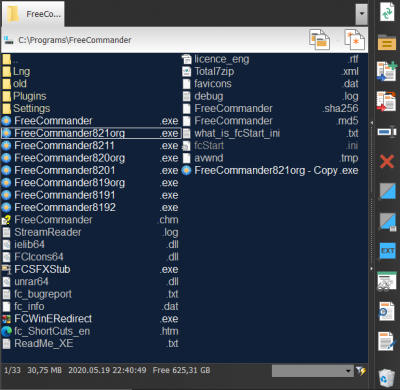The height and width of the screenshot is (390, 400).
Task: Click the red X delete icon
Action: click(x=387, y=162)
